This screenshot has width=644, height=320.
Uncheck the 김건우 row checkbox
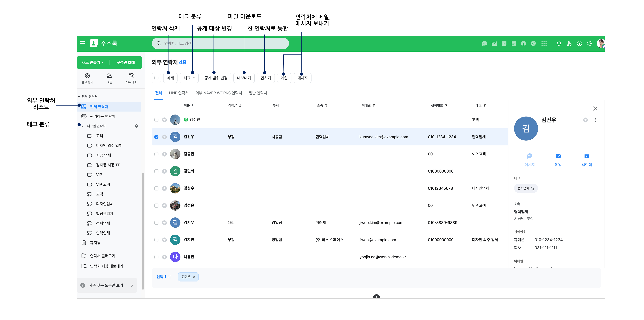pos(157,137)
